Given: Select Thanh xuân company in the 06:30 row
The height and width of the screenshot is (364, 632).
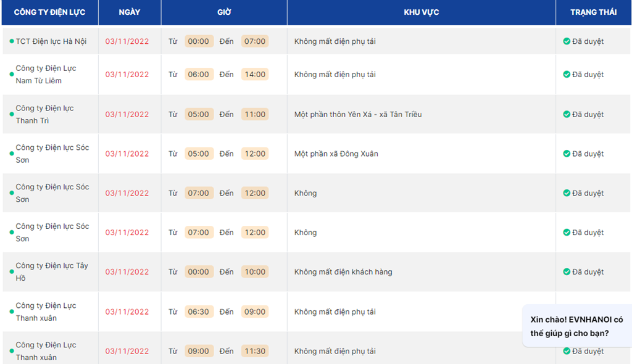Looking at the screenshot, I should tap(46, 312).
